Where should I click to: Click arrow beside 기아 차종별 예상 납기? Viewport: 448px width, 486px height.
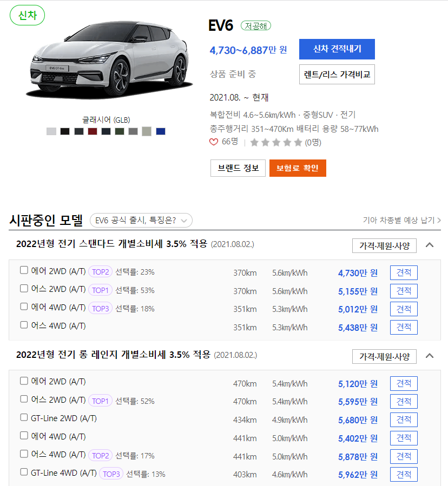tap(439, 220)
